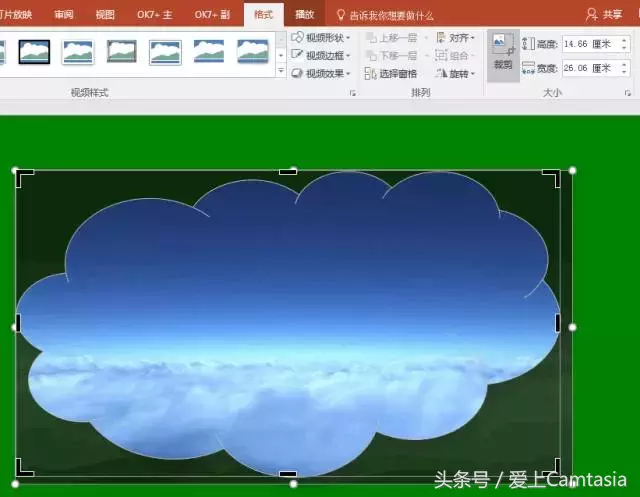Click the bottom-left crop corner handle
This screenshot has height=497, width=640.
click(x=24, y=468)
